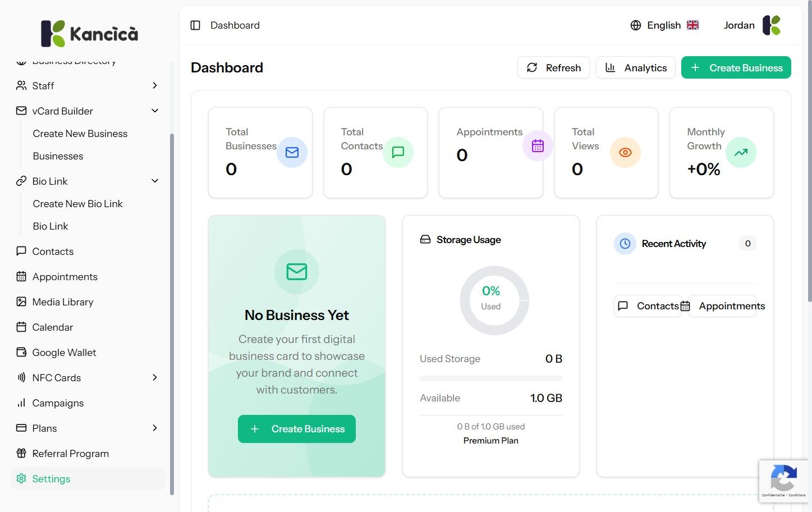Open Create New Business in sidebar
The height and width of the screenshot is (512, 812).
80,134
